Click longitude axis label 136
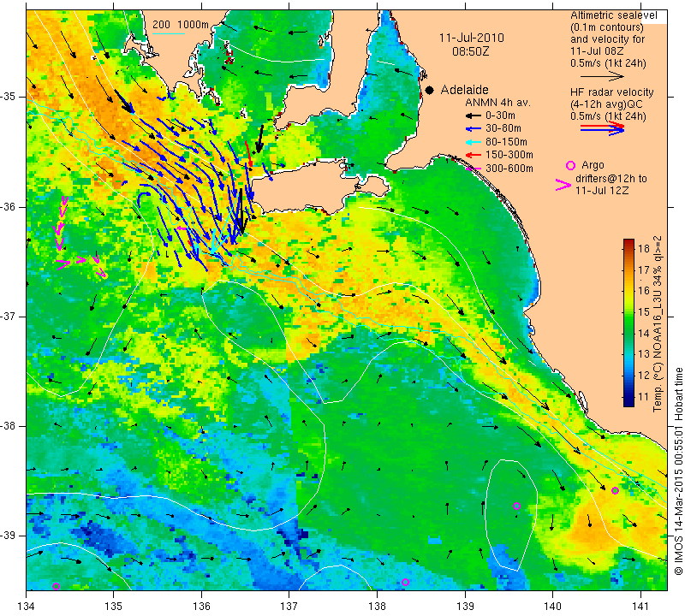Image resolution: width=685 pixels, height=616 pixels. 202,607
